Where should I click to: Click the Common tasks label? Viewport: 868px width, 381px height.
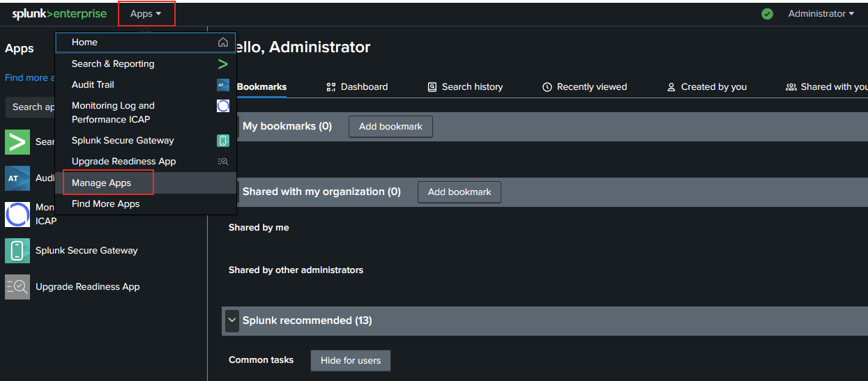261,360
